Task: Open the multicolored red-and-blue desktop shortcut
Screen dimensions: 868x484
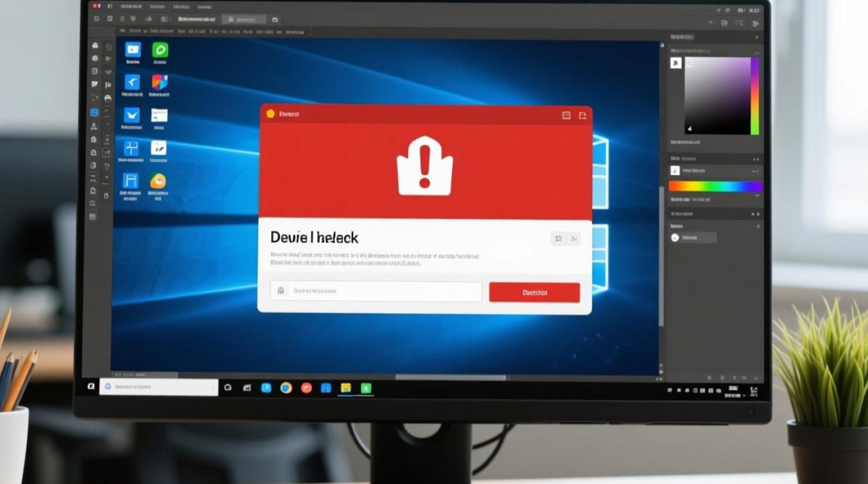Action: tap(160, 82)
